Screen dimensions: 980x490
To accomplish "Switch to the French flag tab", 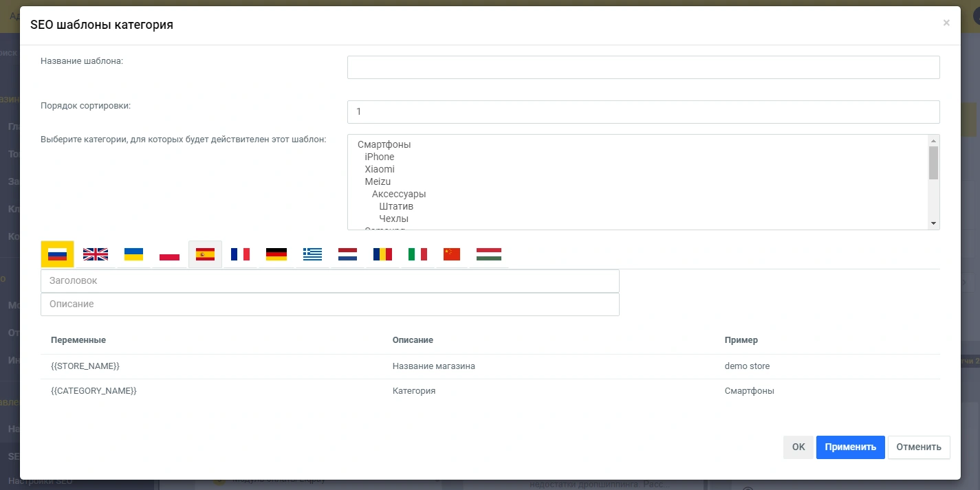I will [x=241, y=254].
